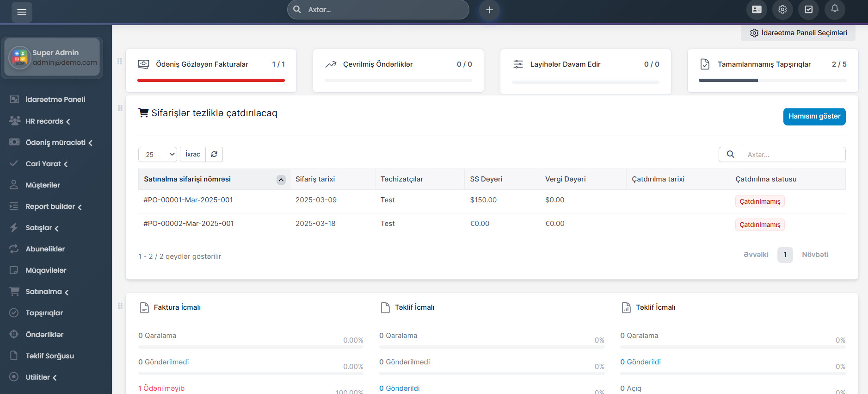Expand Report builder menu in sidebar
Image resolution: width=868 pixels, height=394 pixels.
(x=50, y=206)
